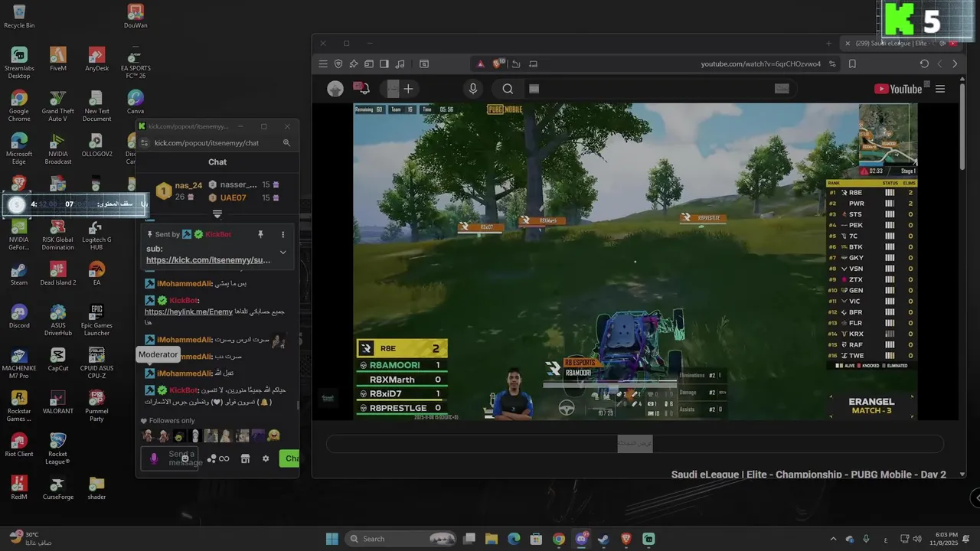
Task: Open the Google Chrome desktop shortcut
Action: pyautogui.click(x=19, y=106)
